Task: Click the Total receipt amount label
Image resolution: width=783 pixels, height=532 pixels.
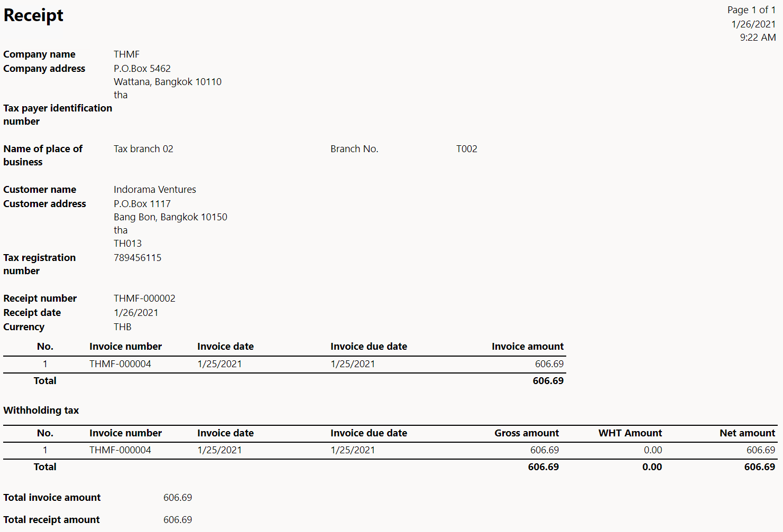Action: (x=51, y=520)
